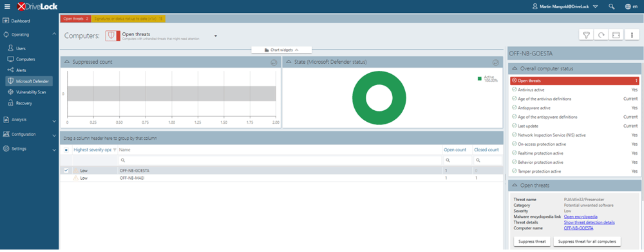
Task: Click the Configuration icon in sidebar
Action: (x=6, y=135)
